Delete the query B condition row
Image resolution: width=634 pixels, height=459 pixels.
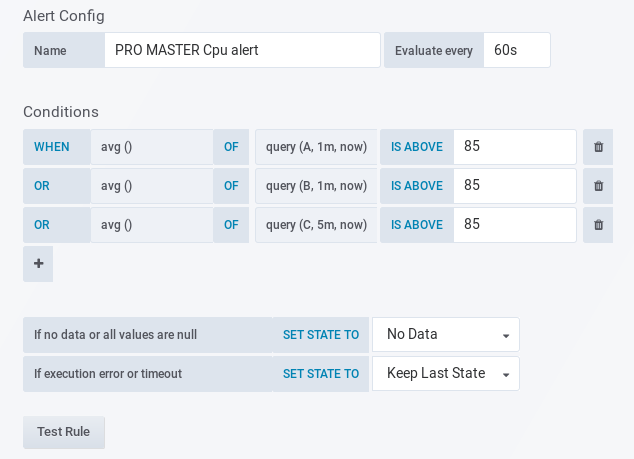coord(598,186)
